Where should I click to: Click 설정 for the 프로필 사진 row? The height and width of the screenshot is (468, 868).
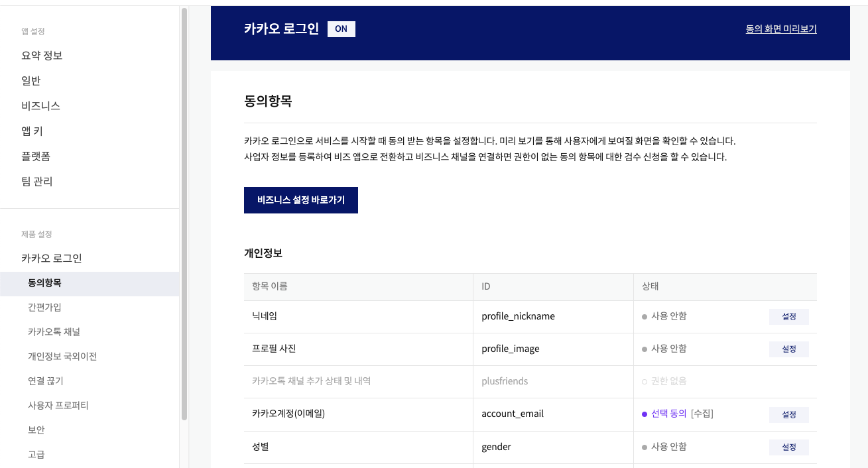point(789,349)
